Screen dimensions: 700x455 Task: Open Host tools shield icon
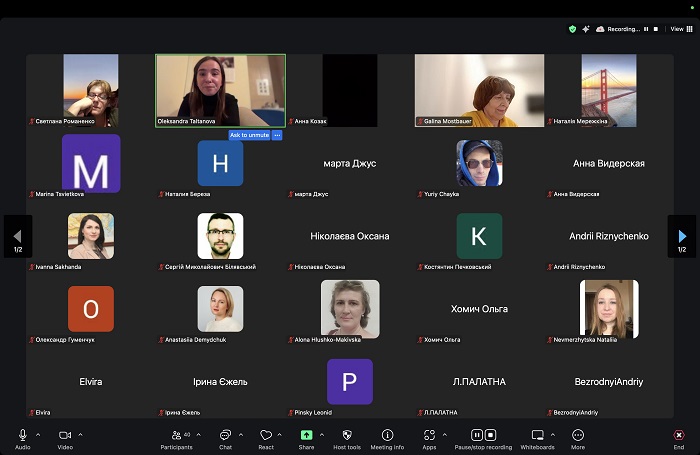[347, 436]
